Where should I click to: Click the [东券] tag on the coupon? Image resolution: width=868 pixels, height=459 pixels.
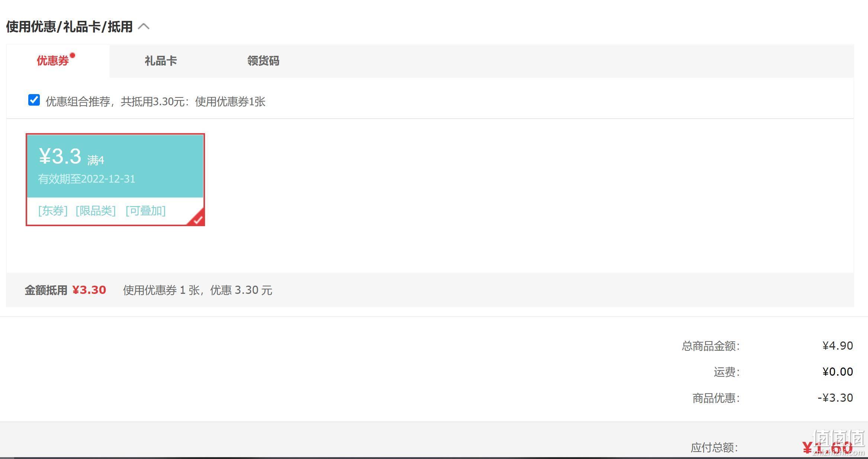(x=53, y=211)
